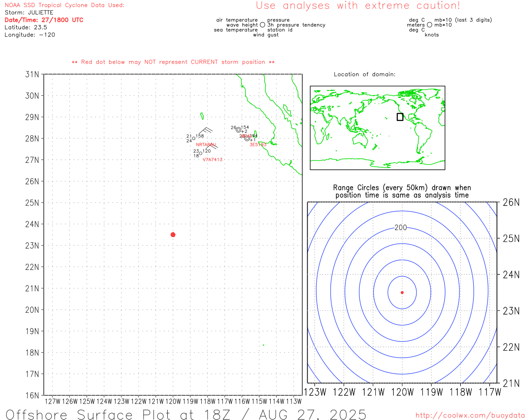Click the '26N' label on range plot axis
This screenshot has width=525, height=420.
click(x=511, y=202)
